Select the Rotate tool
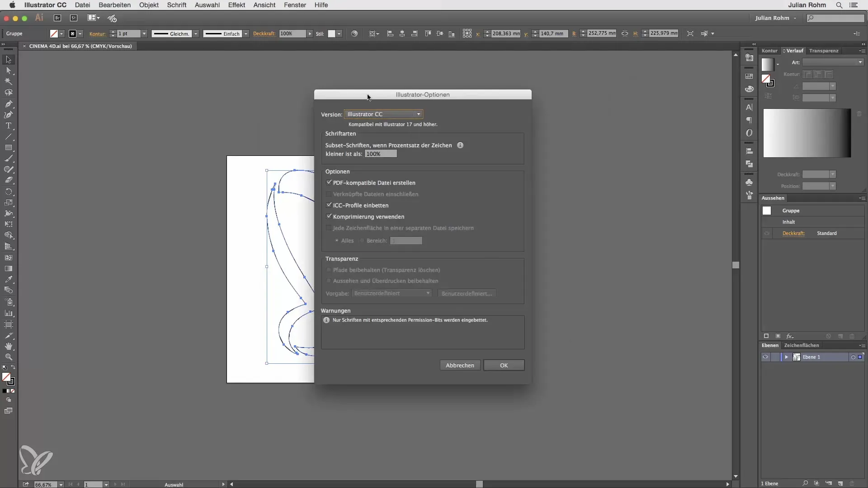The height and width of the screenshot is (488, 868). 9,192
